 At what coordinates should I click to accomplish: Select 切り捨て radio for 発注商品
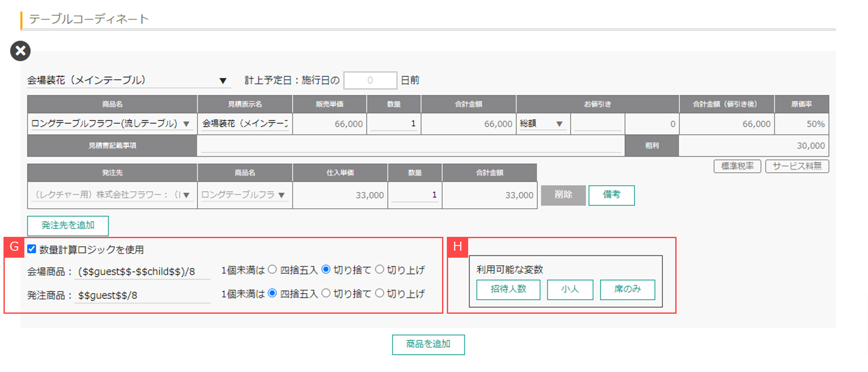point(326,293)
